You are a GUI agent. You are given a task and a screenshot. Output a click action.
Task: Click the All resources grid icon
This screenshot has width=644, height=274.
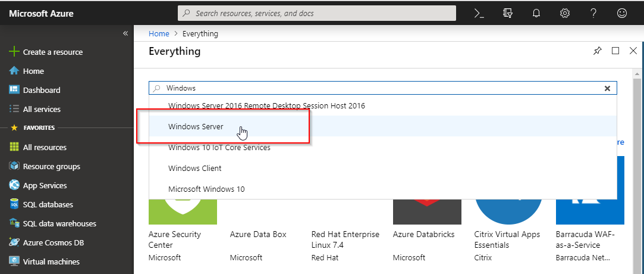point(14,147)
